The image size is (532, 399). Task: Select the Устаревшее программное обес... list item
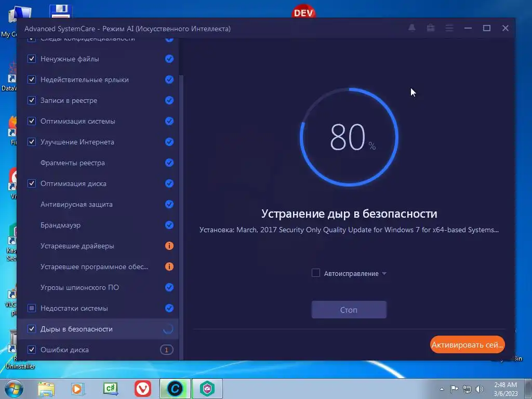[98, 267]
